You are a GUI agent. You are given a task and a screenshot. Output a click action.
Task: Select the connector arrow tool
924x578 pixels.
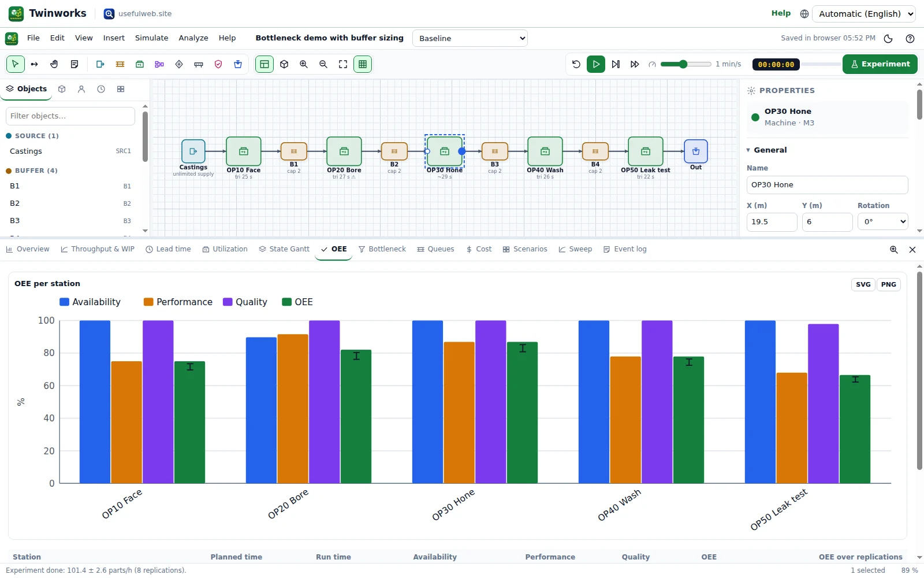pos(35,64)
